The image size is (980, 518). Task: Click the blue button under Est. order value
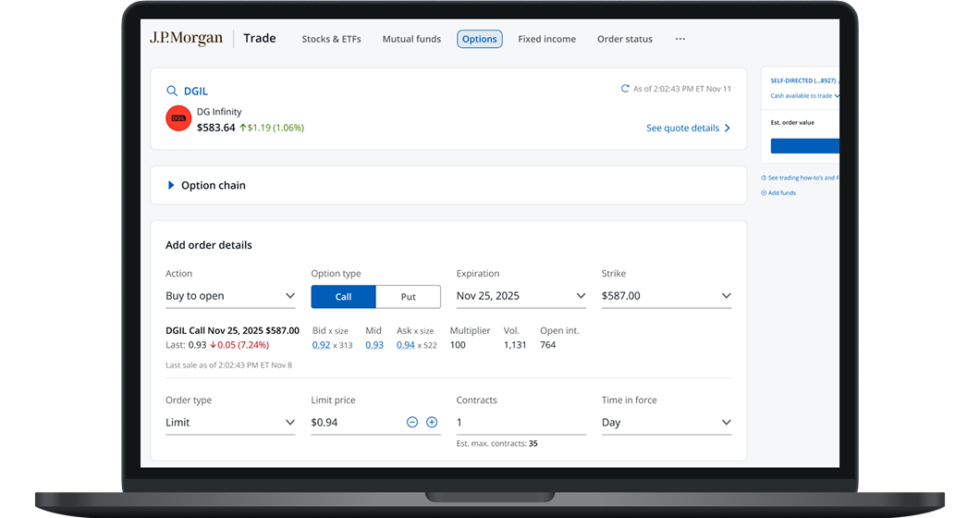(805, 146)
